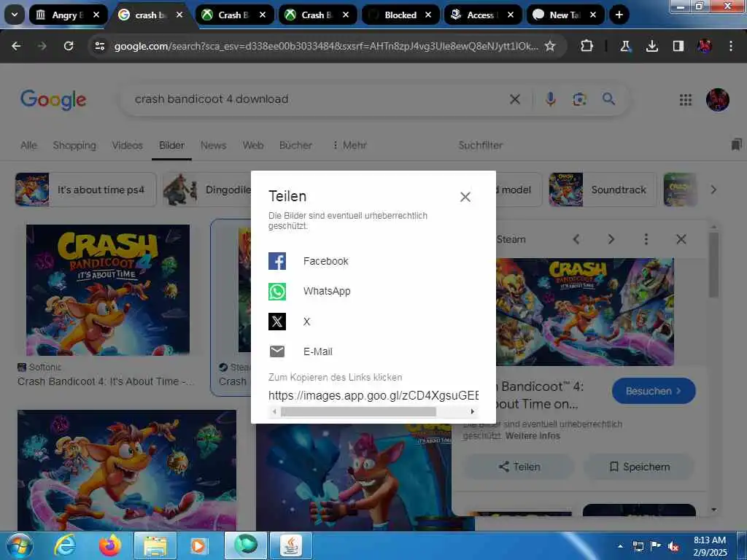This screenshot has height=560, width=747.
Task: Start voice search with microphone icon
Action: [x=550, y=99]
